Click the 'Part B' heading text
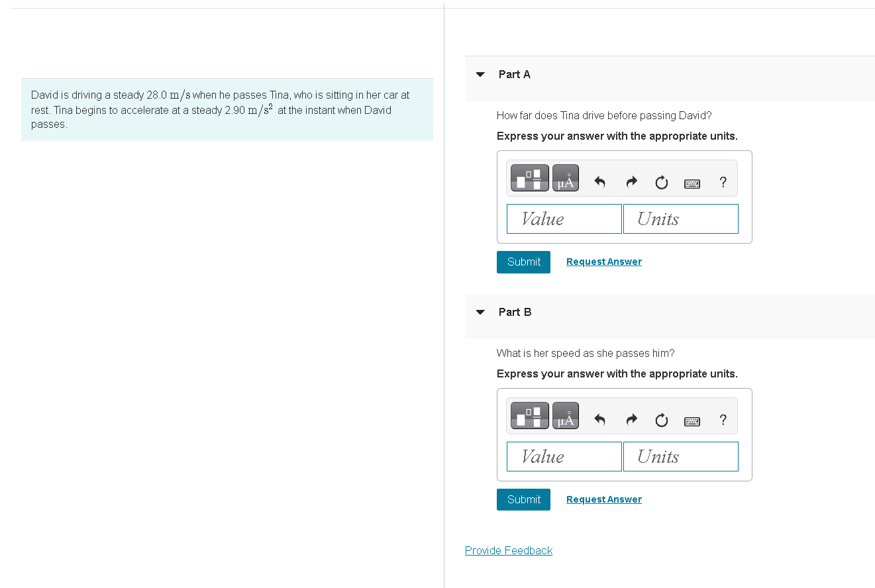This screenshot has height=588, width=875. tap(515, 312)
